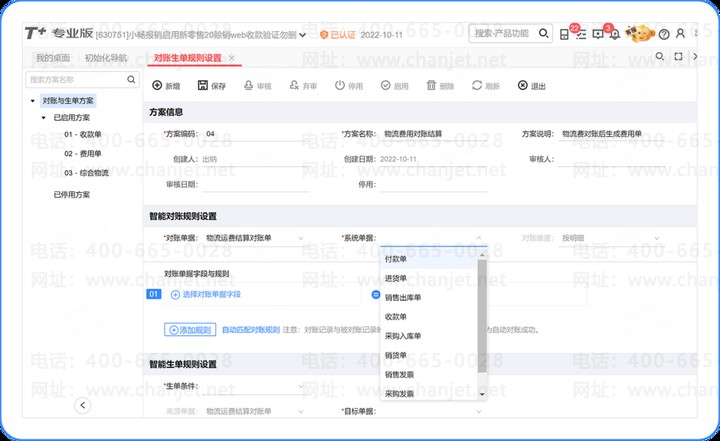Open the notification bell icon
Screen dimensions: 720x441
click(614, 34)
